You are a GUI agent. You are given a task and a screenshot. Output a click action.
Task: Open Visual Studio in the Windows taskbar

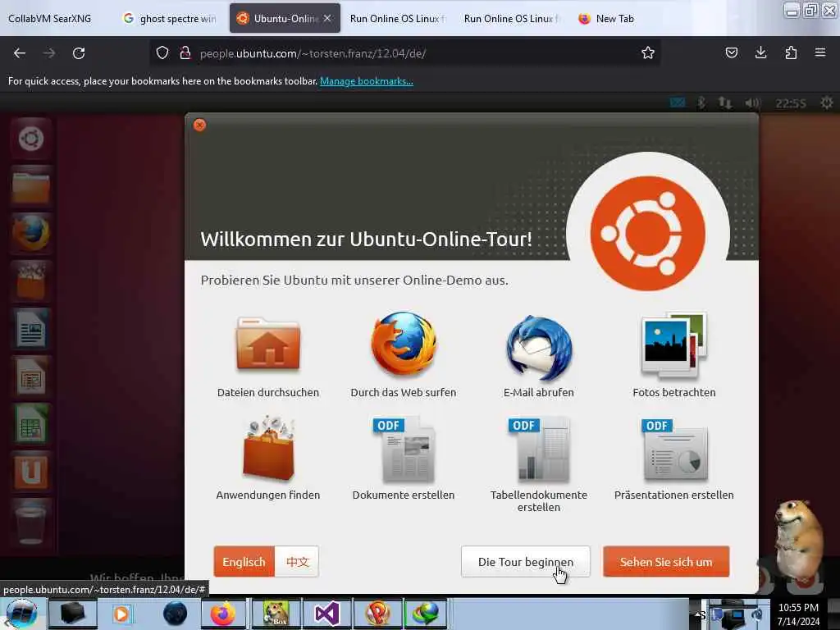326,614
